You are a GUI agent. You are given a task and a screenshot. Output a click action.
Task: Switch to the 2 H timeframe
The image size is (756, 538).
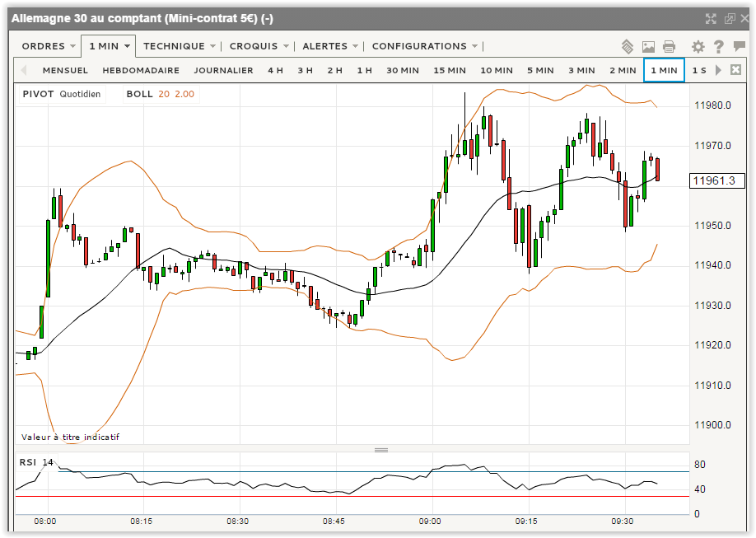click(334, 71)
